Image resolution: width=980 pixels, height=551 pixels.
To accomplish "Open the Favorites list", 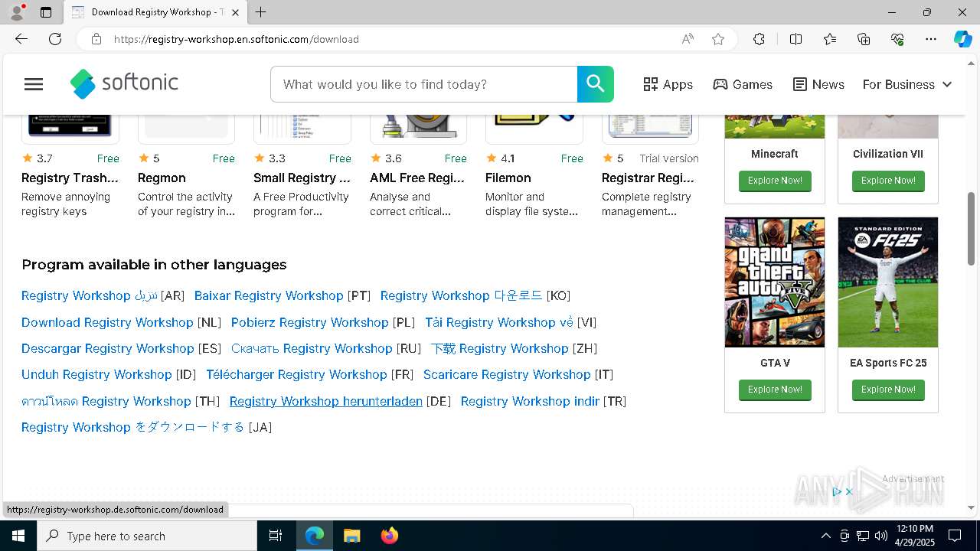I will 830,39.
